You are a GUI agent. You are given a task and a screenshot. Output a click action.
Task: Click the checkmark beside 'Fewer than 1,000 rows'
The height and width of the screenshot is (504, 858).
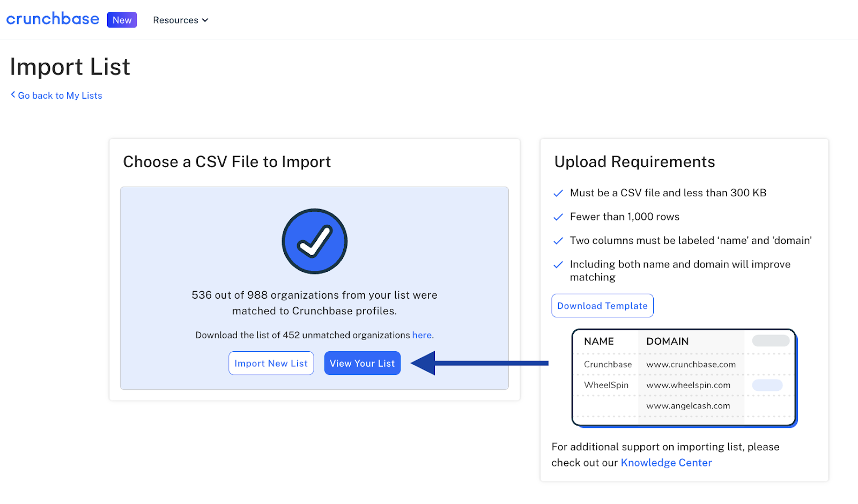tap(558, 217)
